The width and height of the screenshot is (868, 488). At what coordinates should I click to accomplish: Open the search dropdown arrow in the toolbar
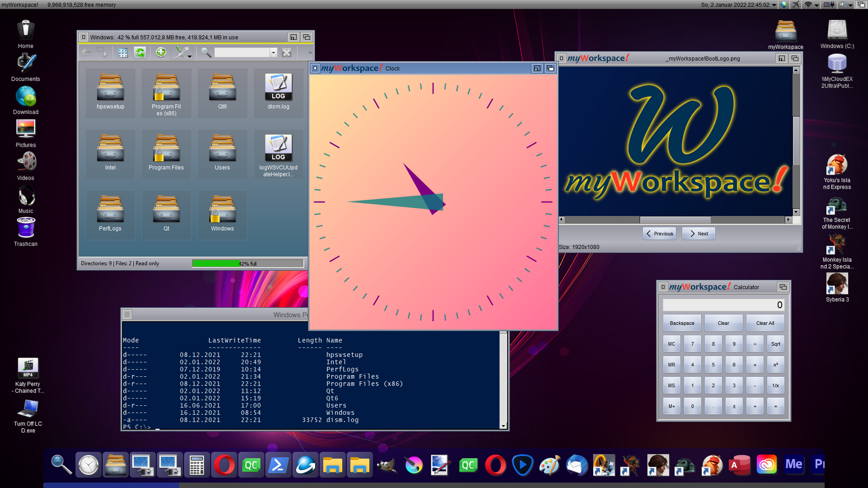click(x=273, y=52)
